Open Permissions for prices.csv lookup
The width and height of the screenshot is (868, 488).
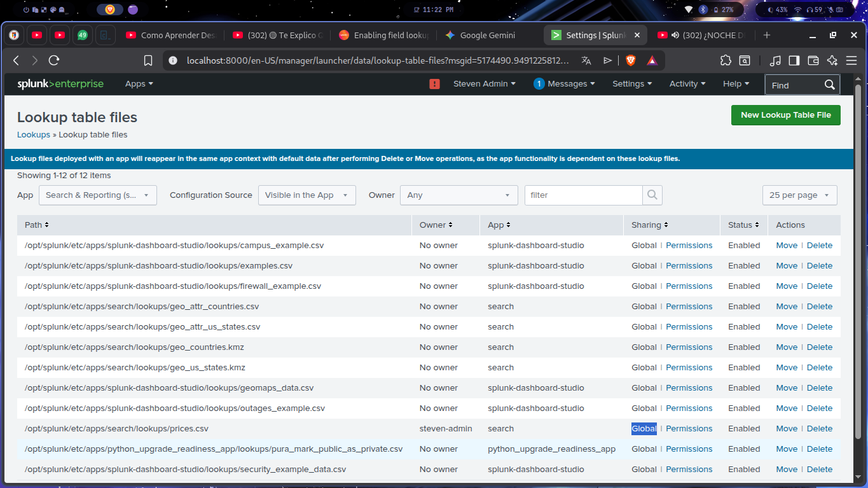689,428
